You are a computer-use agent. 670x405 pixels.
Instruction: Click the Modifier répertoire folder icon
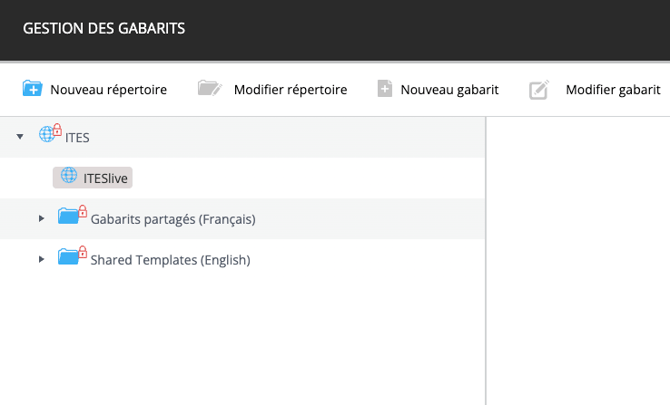coord(209,89)
